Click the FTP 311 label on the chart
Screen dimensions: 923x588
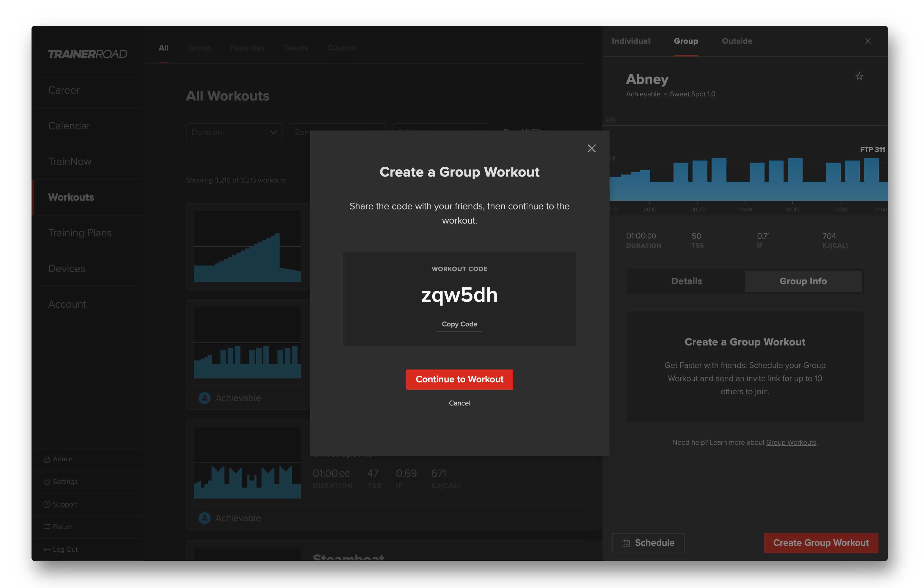point(872,150)
